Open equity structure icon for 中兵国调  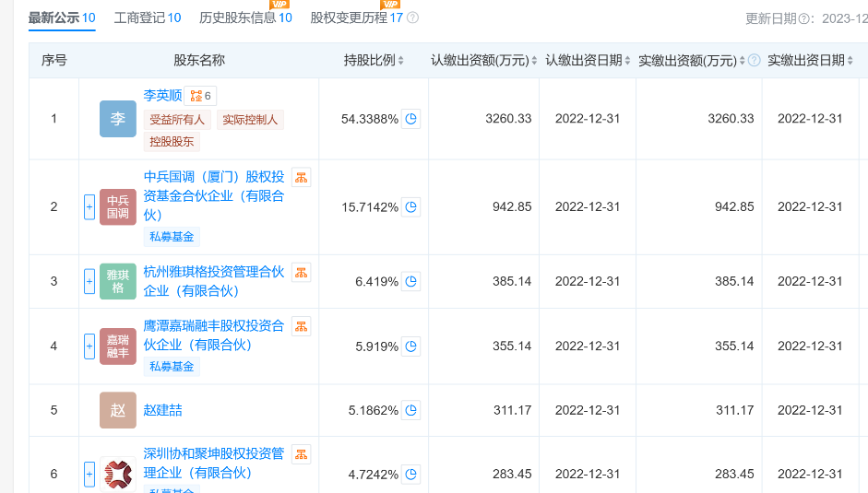(301, 178)
